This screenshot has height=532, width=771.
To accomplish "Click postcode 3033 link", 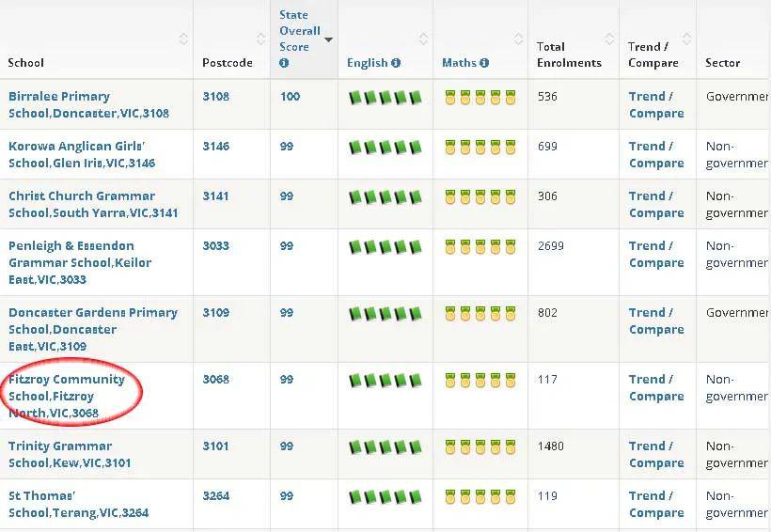I will click(216, 246).
